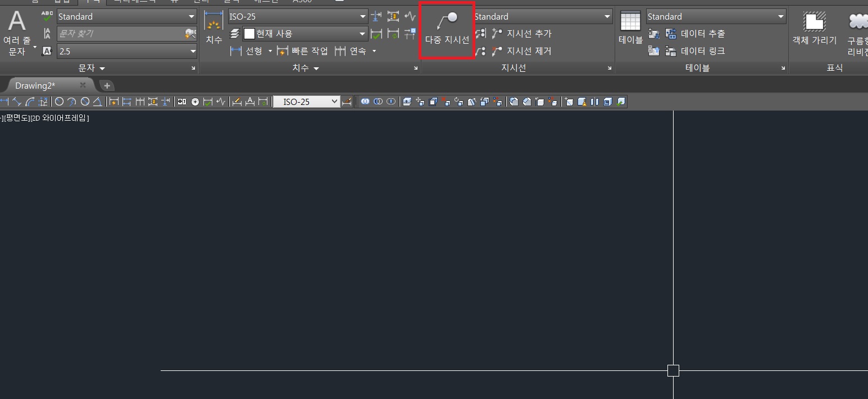Click the Adjust Space icon in ribbon

tap(393, 17)
